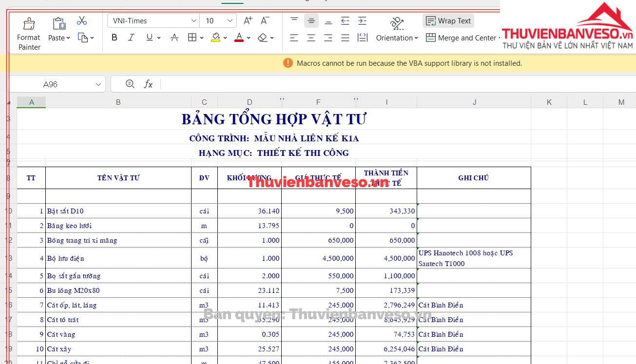This screenshot has height=364, width=636.
Task: Click the Cut scissors icon
Action: pos(82,21)
